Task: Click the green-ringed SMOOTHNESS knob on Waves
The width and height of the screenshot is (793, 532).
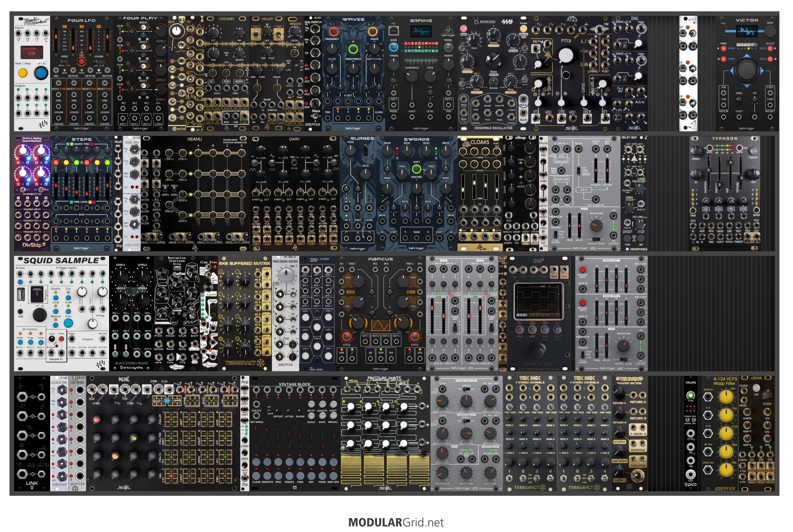Action: click(353, 49)
